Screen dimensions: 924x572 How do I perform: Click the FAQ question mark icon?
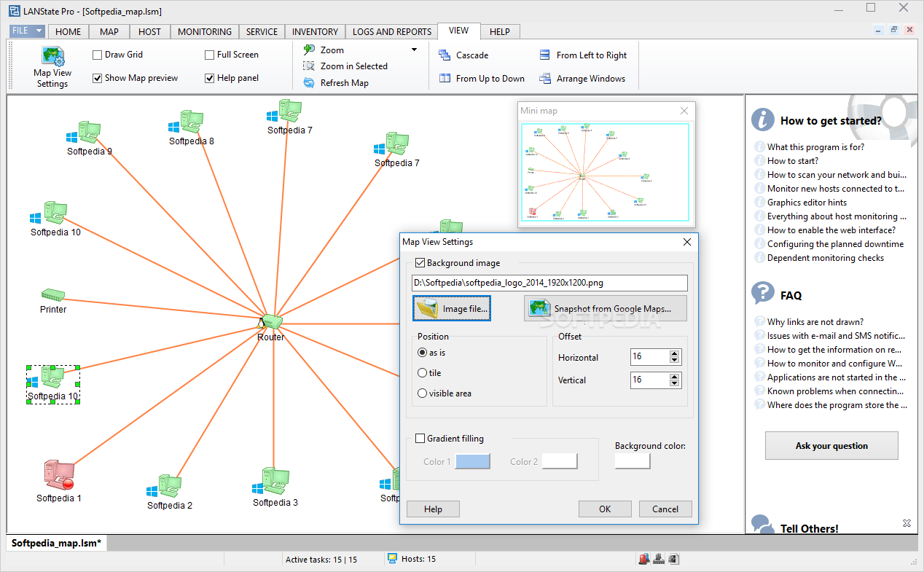(x=763, y=293)
